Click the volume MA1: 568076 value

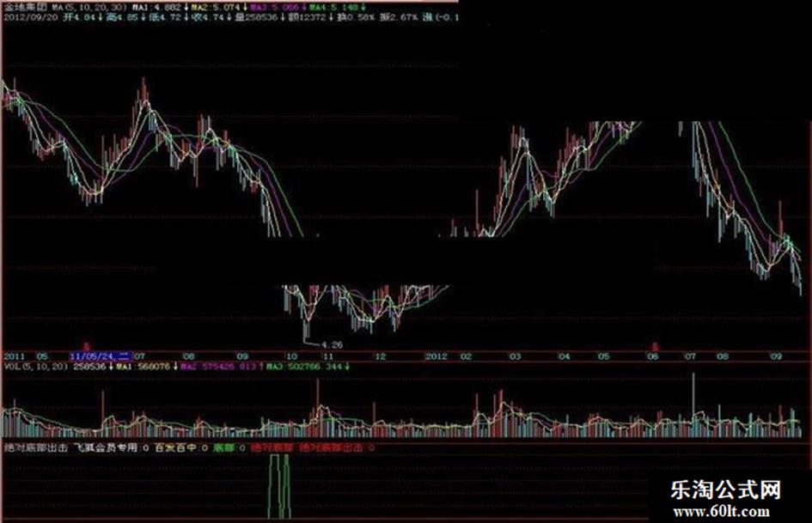pos(143,367)
